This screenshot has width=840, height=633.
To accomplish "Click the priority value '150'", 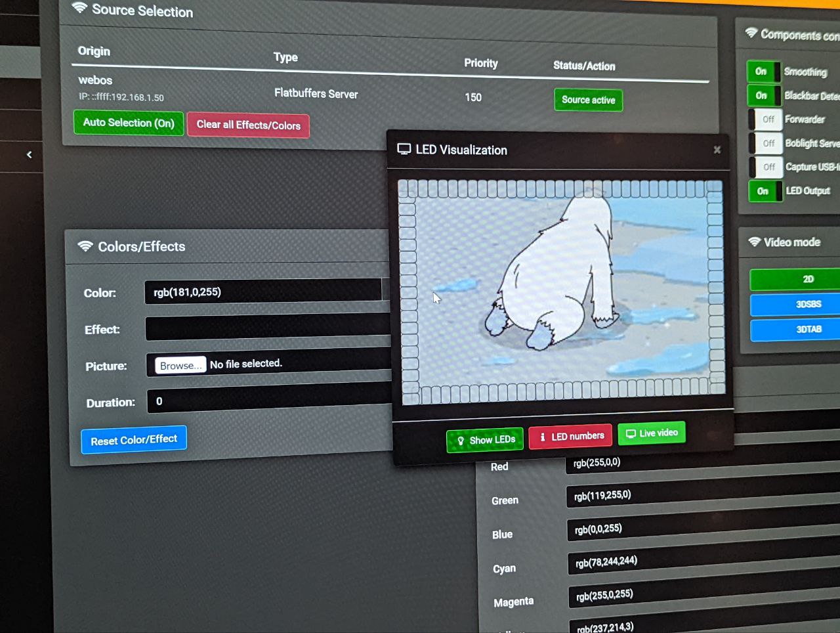I will (x=473, y=97).
